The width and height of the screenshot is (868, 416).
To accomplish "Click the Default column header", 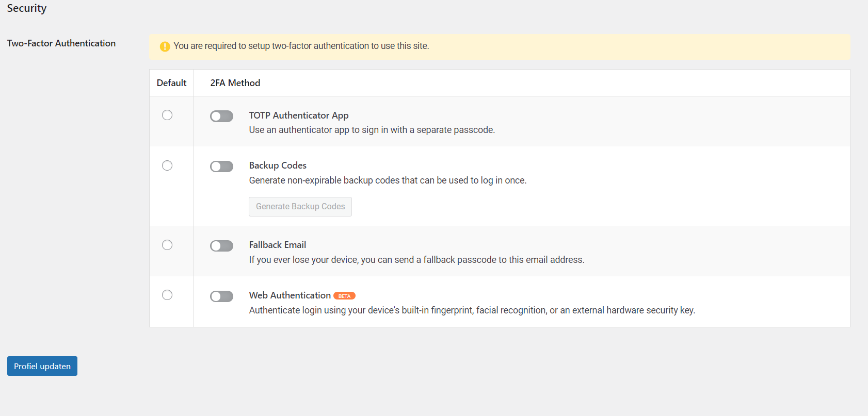I will (x=171, y=83).
